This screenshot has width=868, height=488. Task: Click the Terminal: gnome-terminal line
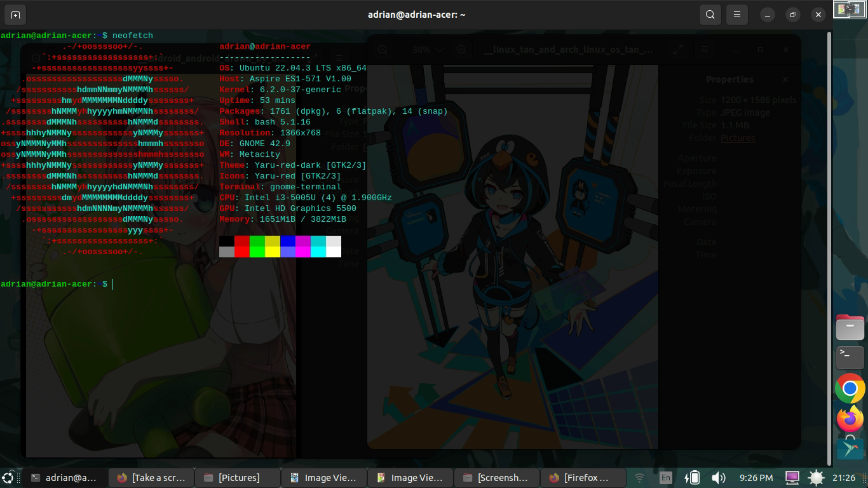tap(280, 187)
